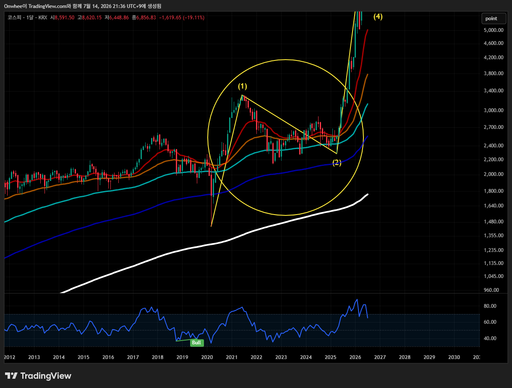
Task: Click the 2022 label on the time axis
Action: click(x=256, y=357)
